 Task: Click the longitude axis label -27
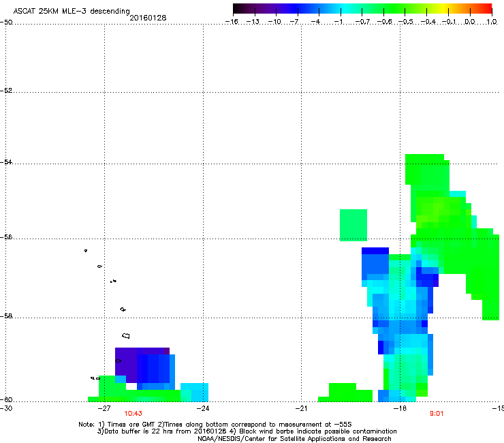[104, 408]
